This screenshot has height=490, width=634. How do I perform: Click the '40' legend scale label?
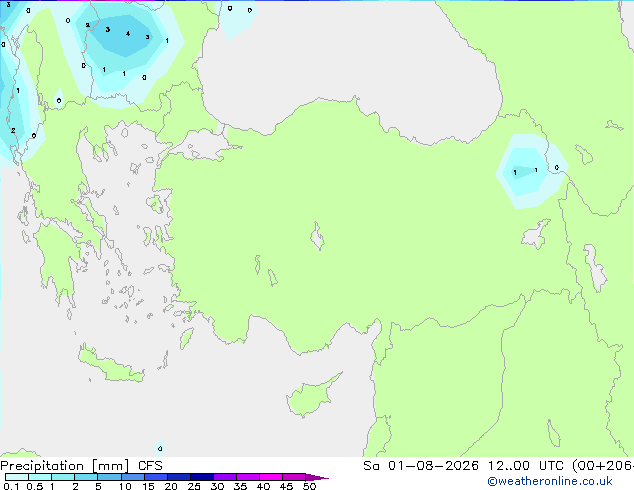[263, 486]
